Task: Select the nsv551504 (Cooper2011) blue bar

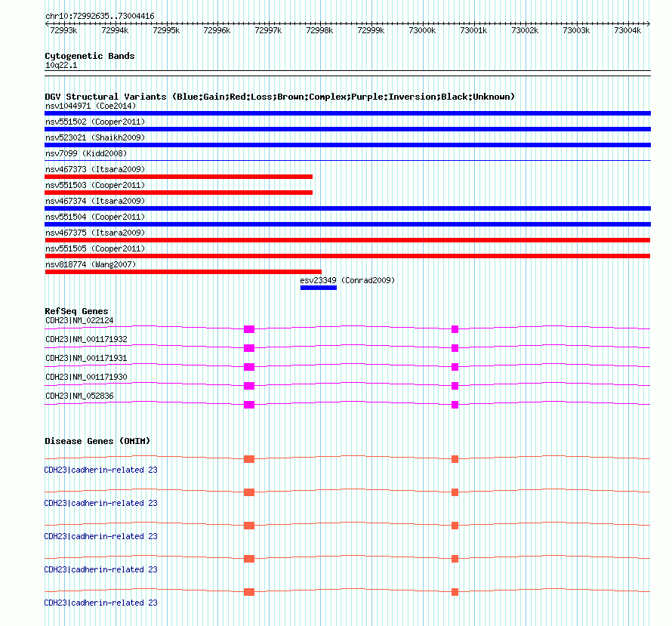Action: [347, 224]
